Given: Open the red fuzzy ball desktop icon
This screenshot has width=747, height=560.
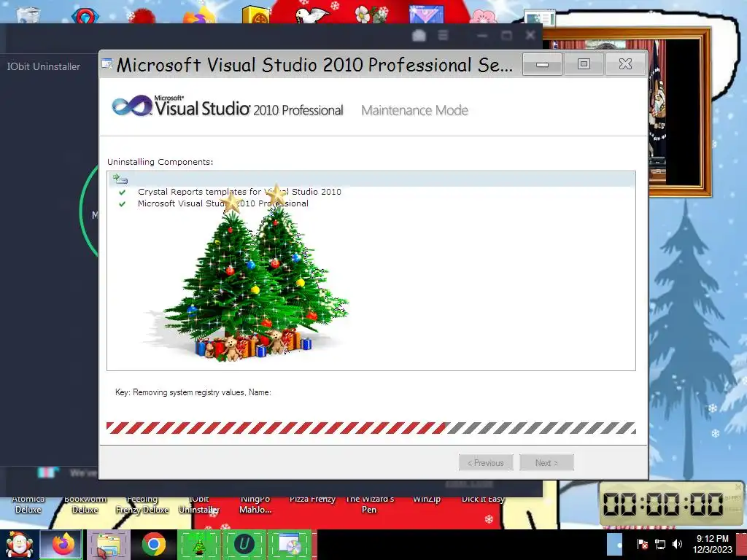Looking at the screenshot, I should click(x=142, y=16).
